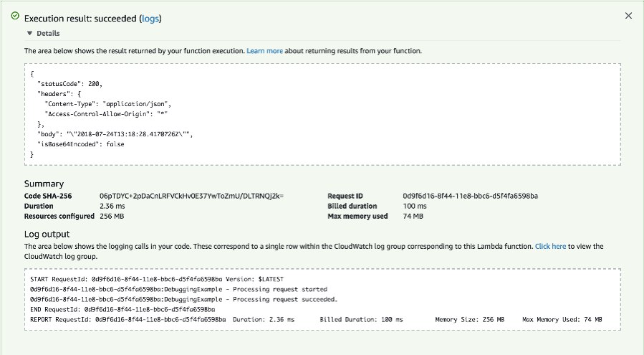The width and height of the screenshot is (644, 355).
Task: Click the "statusCode": 200 line
Action: pyautogui.click(x=69, y=84)
